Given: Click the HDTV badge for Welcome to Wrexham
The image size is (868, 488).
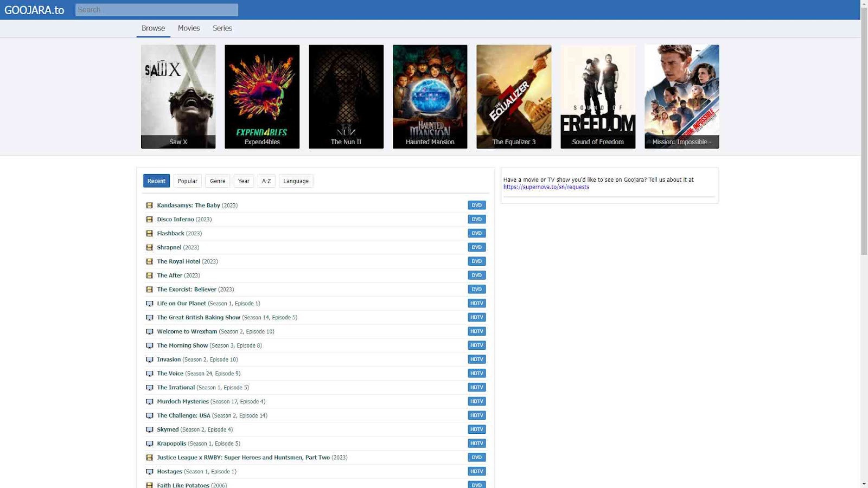Looking at the screenshot, I should [476, 331].
